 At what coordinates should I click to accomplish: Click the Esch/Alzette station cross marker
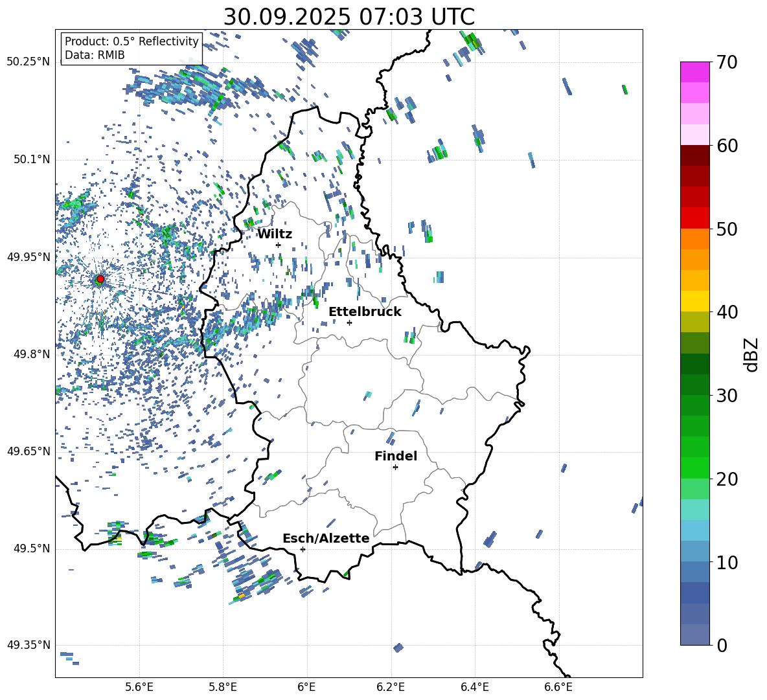point(303,549)
